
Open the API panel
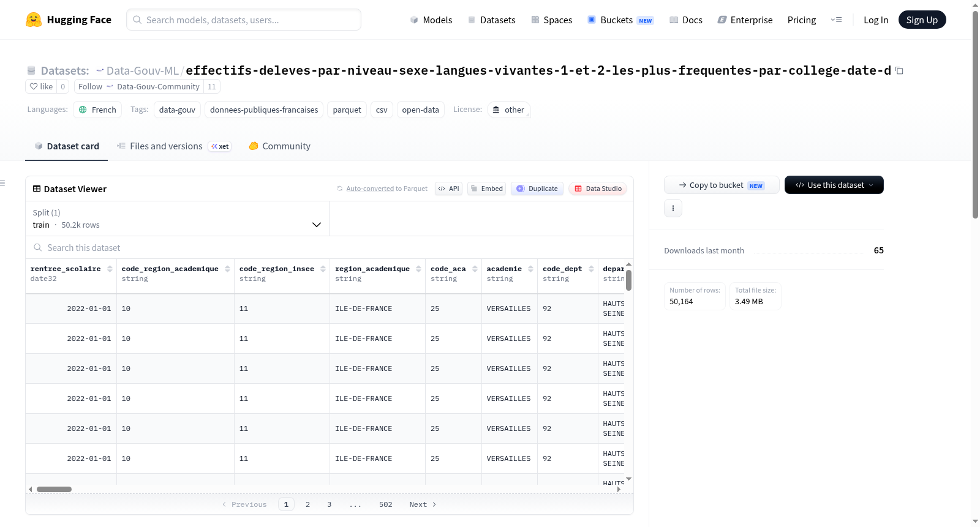pos(448,189)
